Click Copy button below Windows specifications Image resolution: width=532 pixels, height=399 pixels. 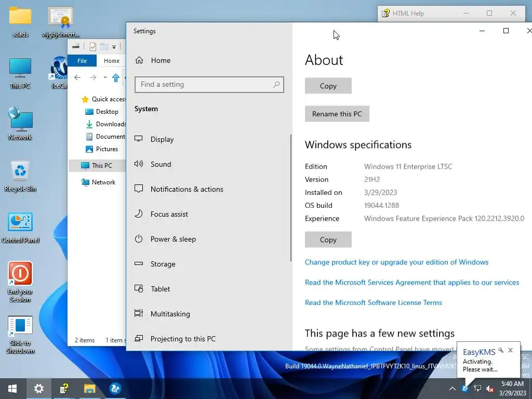point(328,240)
